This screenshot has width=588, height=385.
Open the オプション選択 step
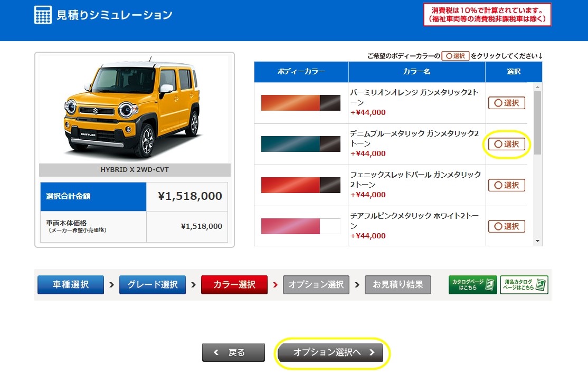(316, 285)
